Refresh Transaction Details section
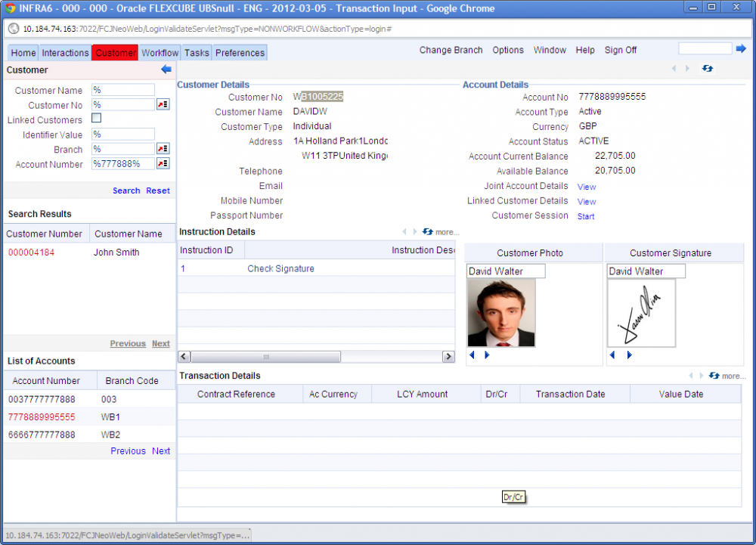756x545 pixels. (714, 376)
